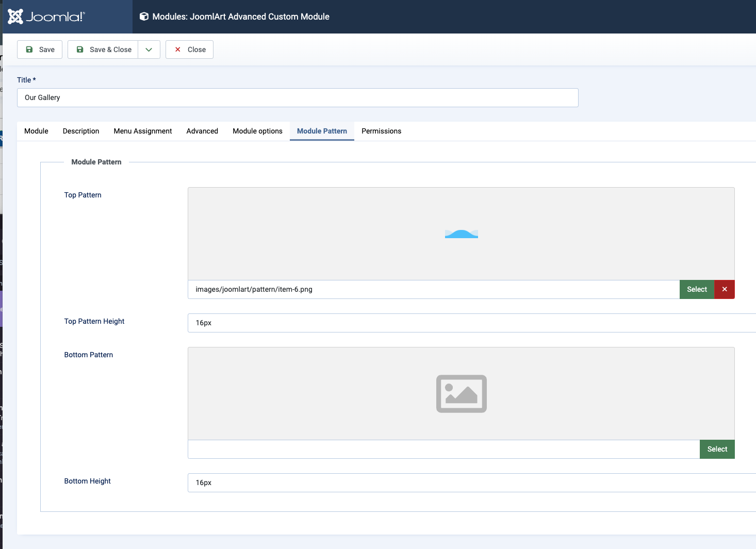Click the module cube icon beside page title

(x=144, y=16)
